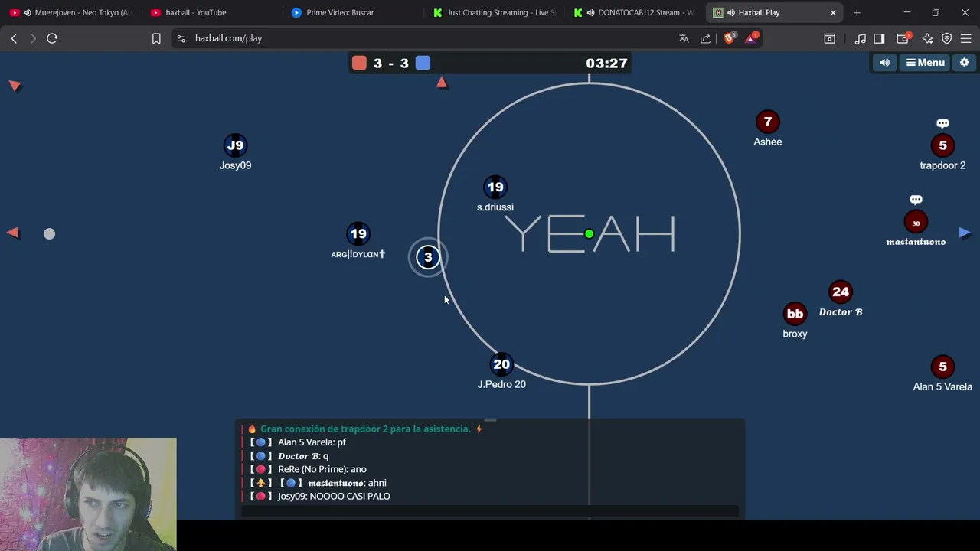Click player disc Josy09
The image size is (980, 551).
(235, 145)
